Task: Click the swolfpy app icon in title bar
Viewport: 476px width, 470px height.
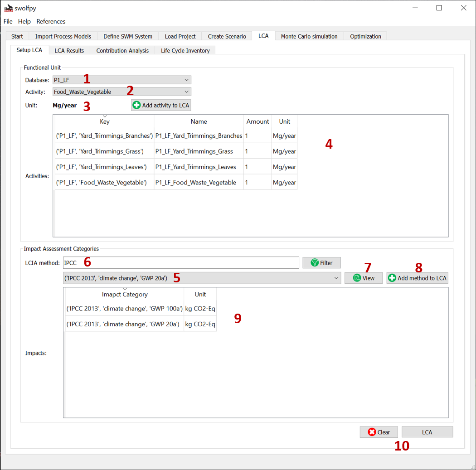Action: coord(9,8)
